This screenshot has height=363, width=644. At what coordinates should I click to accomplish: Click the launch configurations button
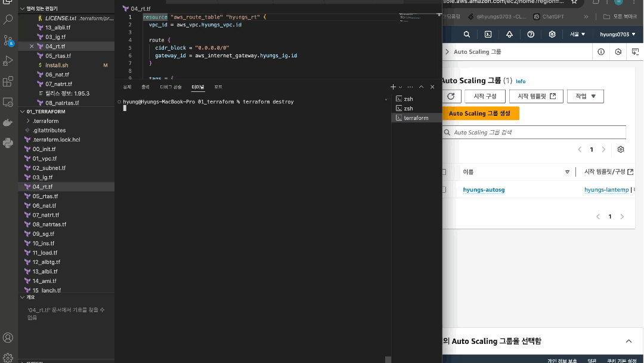[x=485, y=96]
